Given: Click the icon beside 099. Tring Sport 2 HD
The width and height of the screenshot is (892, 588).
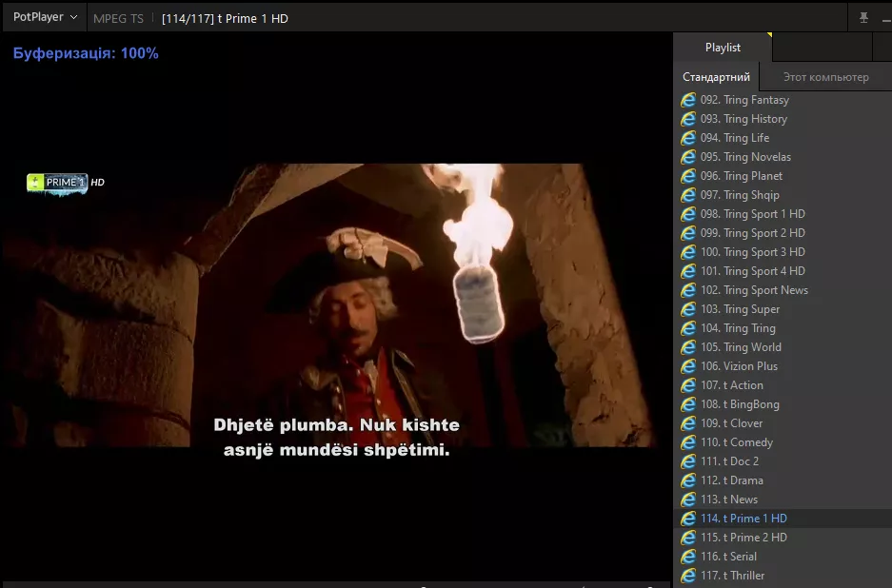Looking at the screenshot, I should (x=688, y=233).
